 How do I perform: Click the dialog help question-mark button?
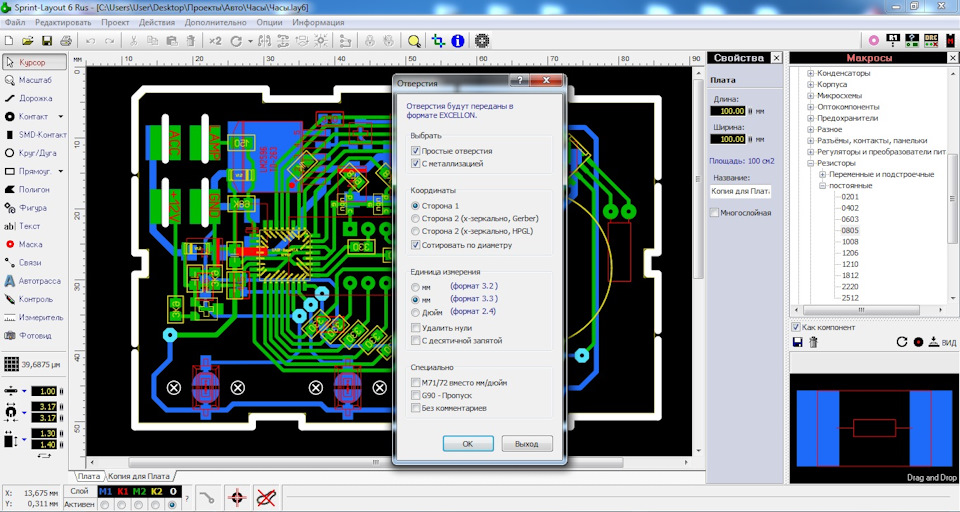click(519, 81)
